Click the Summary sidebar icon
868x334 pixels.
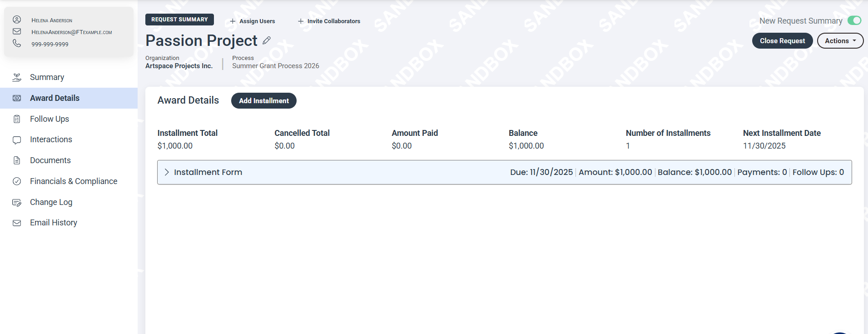point(17,77)
